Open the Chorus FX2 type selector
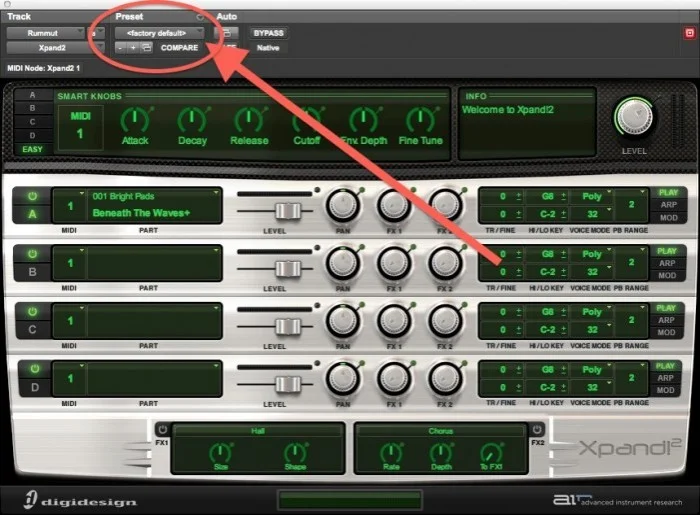 tap(441, 431)
